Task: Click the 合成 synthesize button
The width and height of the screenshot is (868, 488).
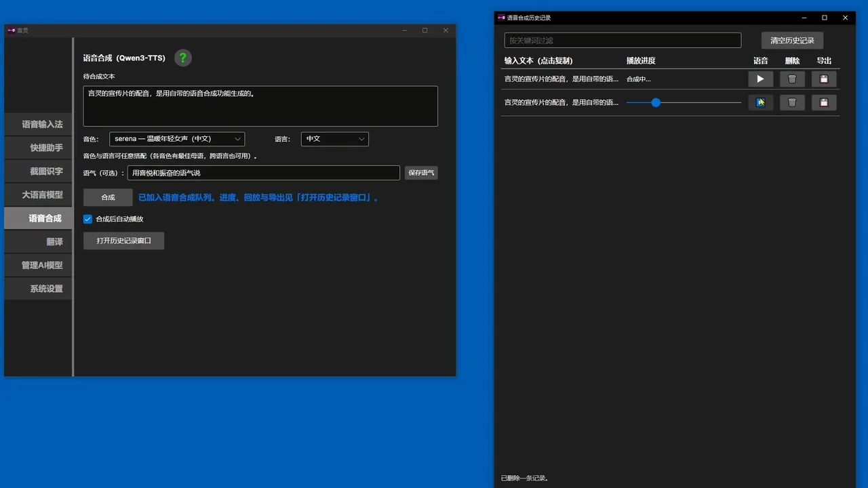Action: click(108, 197)
